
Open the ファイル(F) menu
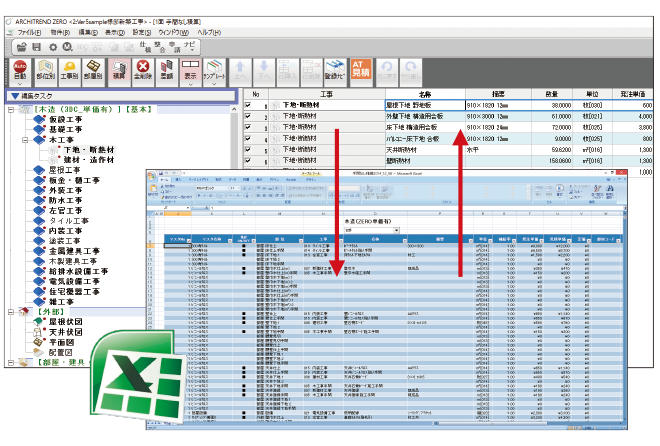tap(29, 32)
